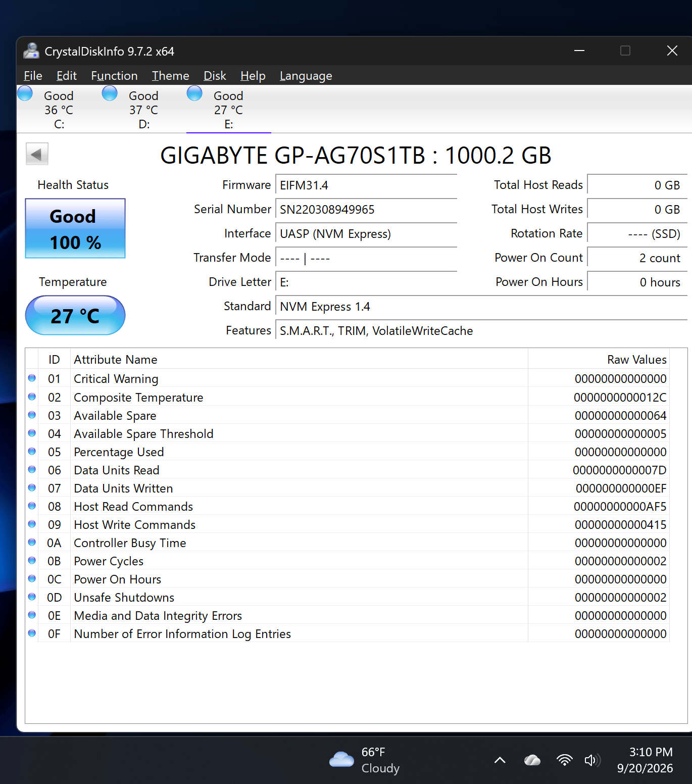Open the Help menu

[253, 76]
